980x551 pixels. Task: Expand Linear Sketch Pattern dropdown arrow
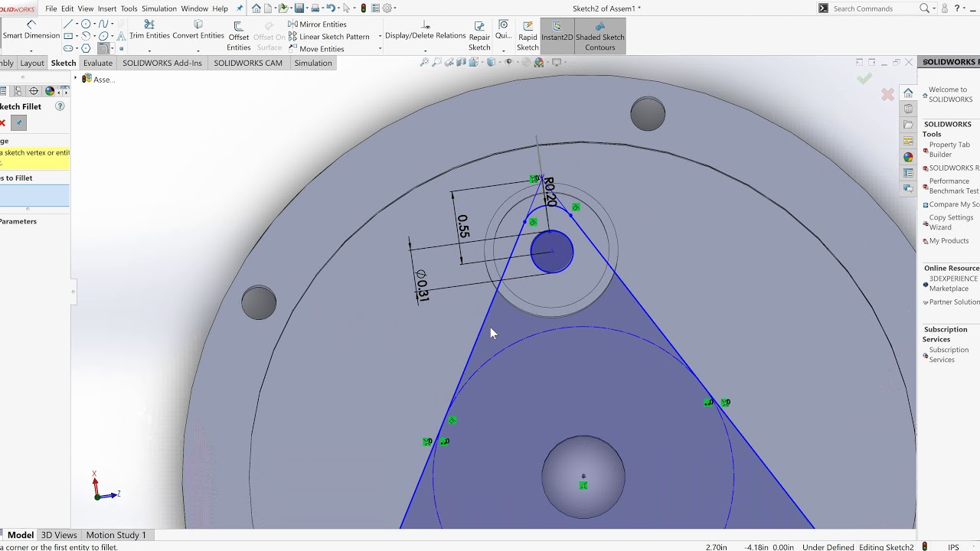point(380,36)
